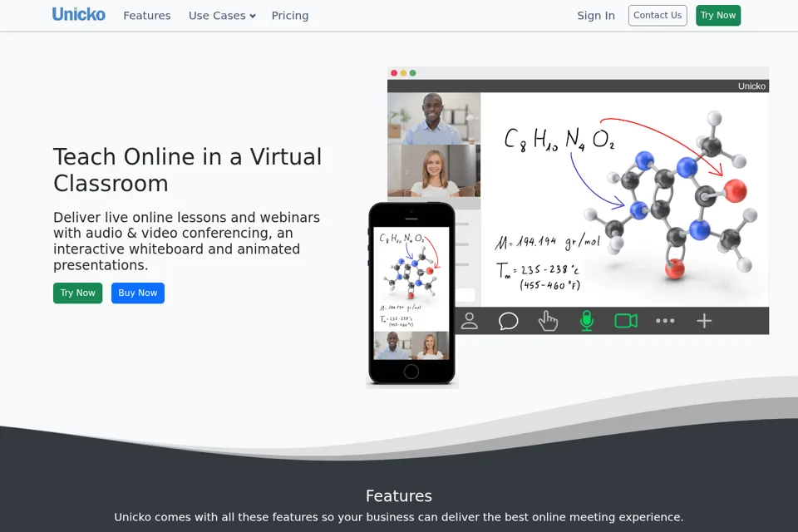Image resolution: width=798 pixels, height=532 pixels.
Task: Click the Unicko title in mockup window bar
Action: [751, 86]
